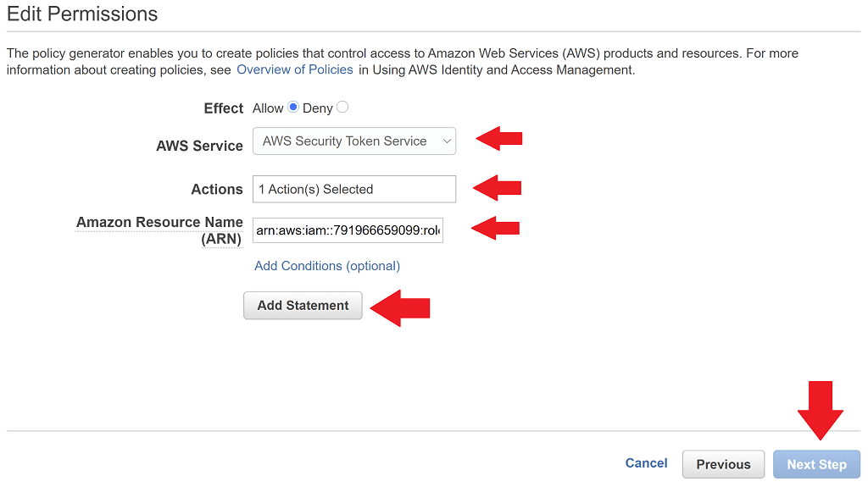Click the Actions field label

point(217,190)
